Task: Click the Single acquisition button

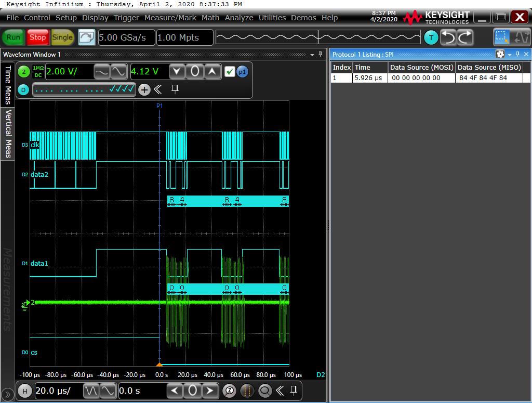Action: 62,37
